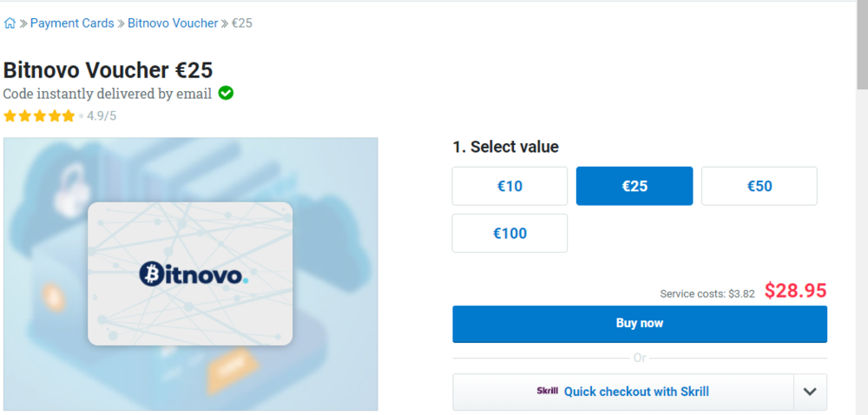Image resolution: width=868 pixels, height=415 pixels.
Task: Use Quick checkout with Skrill
Action: (x=636, y=392)
